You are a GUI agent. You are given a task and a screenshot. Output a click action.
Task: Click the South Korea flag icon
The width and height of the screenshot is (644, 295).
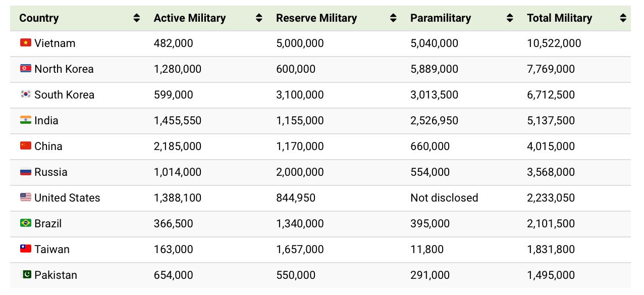pos(26,94)
